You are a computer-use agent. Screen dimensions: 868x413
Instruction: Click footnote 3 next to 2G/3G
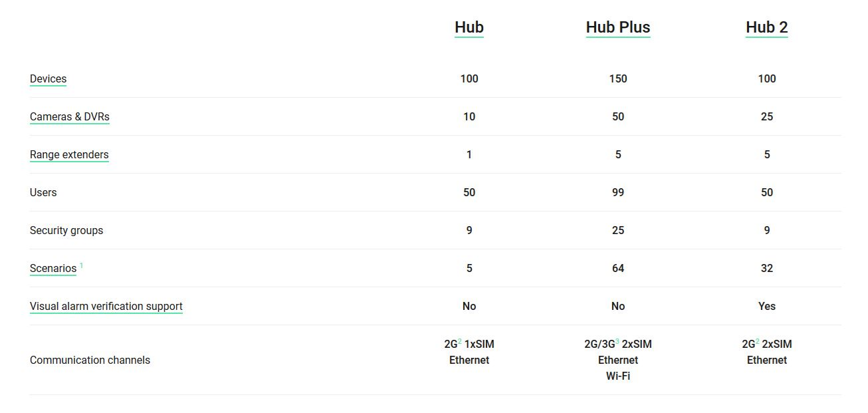[x=617, y=341]
